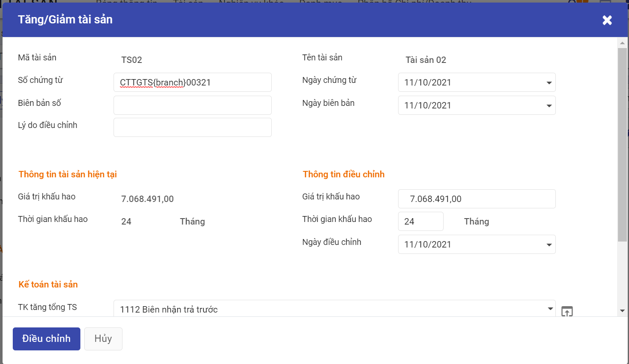Click the date text in Ngày chứng từ
Screen dimensions: 629x364
tap(428, 82)
